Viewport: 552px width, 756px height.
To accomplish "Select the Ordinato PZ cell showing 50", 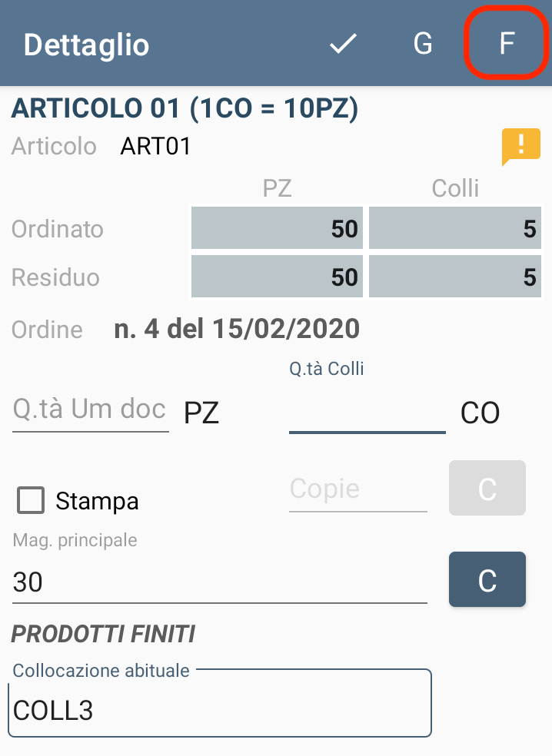I will coord(277,228).
